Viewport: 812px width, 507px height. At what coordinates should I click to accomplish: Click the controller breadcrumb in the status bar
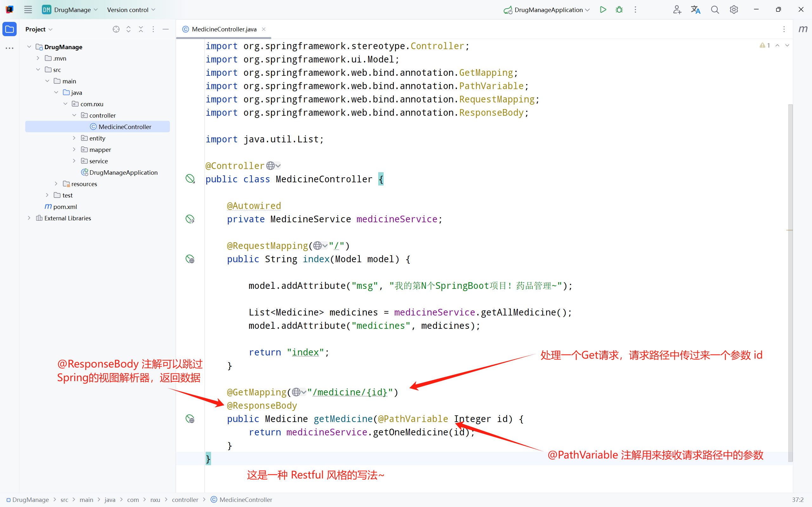[x=185, y=500]
